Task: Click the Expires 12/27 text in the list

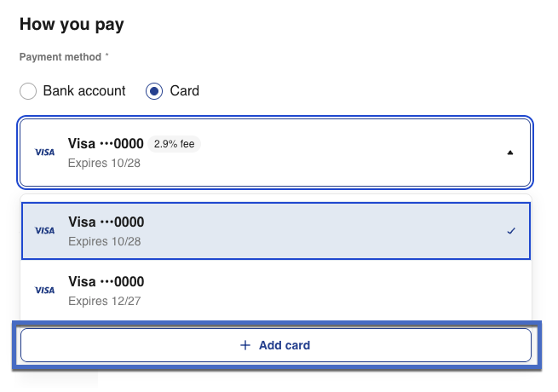Action: coord(104,299)
